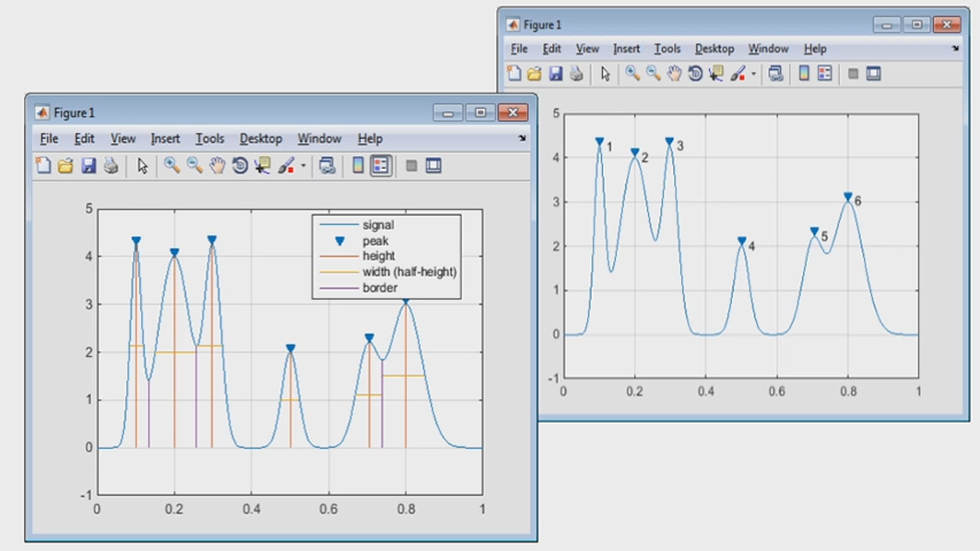This screenshot has height=551, width=980.
Task: Click Hide Plot Tools button in left figure
Action: pyautogui.click(x=411, y=165)
